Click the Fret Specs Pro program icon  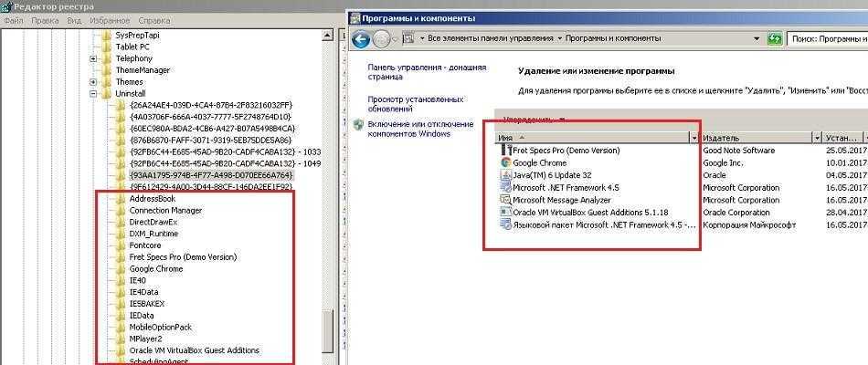coord(505,150)
